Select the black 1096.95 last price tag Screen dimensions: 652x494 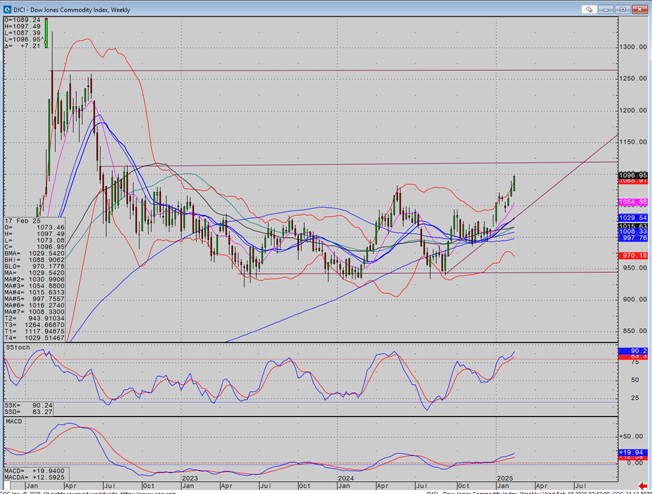635,174
